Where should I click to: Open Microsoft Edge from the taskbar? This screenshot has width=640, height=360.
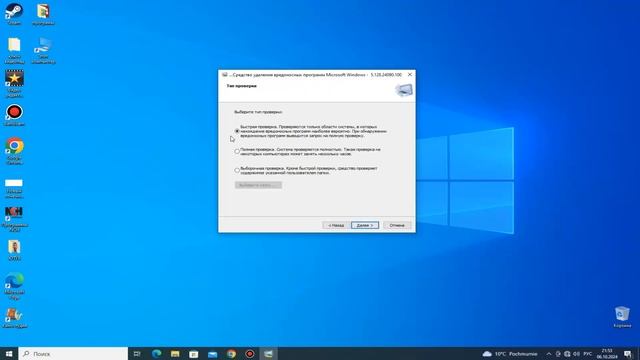point(156,353)
